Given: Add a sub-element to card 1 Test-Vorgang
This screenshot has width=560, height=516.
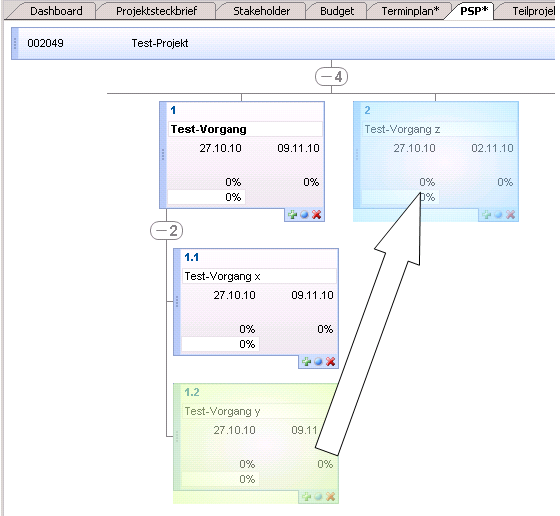Looking at the screenshot, I should click(292, 215).
